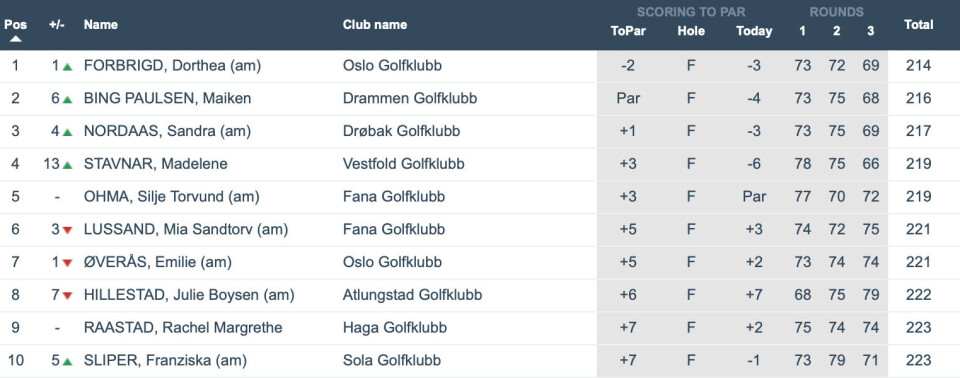Open player OHMA, Silje Torvund

coord(171,197)
